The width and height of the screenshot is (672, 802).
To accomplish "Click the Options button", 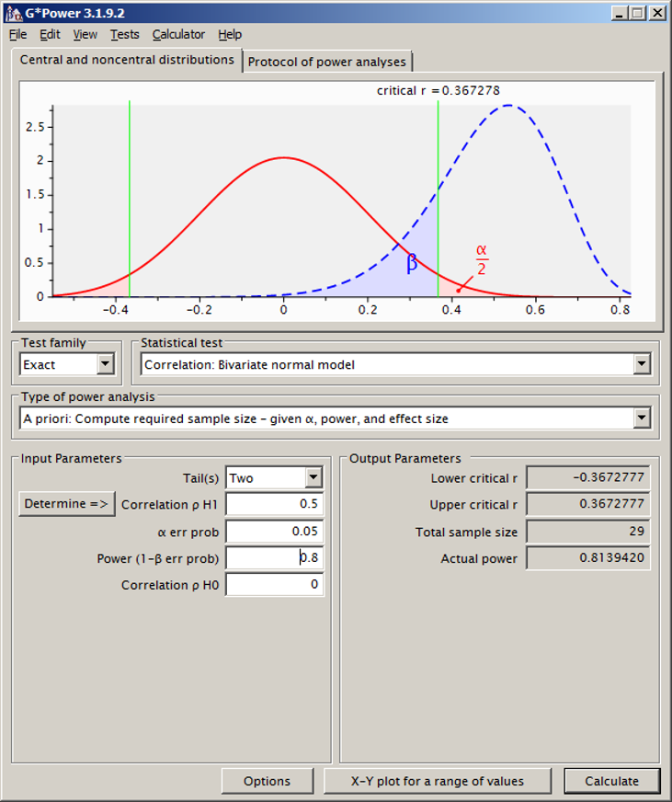I will pos(267,781).
